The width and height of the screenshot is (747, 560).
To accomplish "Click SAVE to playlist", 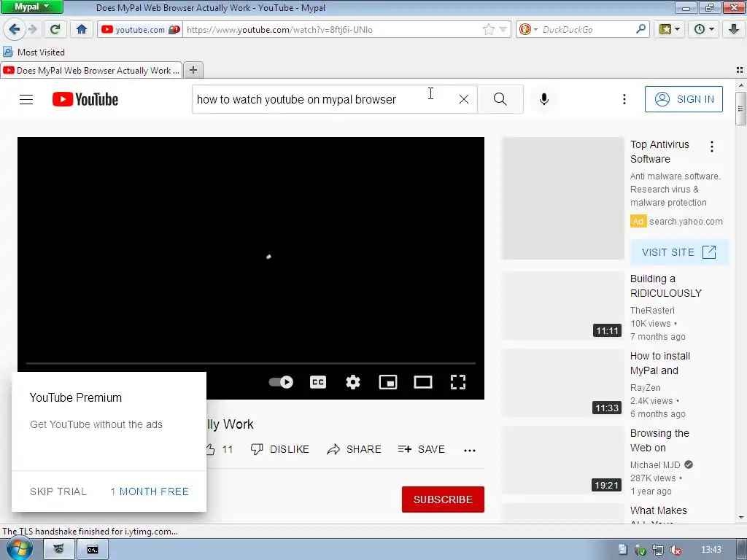I will click(421, 449).
